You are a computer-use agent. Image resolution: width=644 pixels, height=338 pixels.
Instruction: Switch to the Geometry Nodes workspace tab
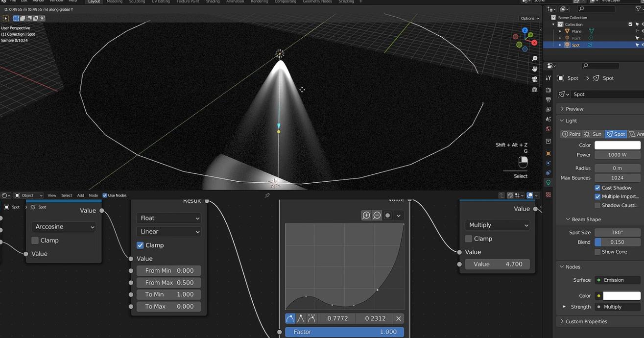pos(317,1)
